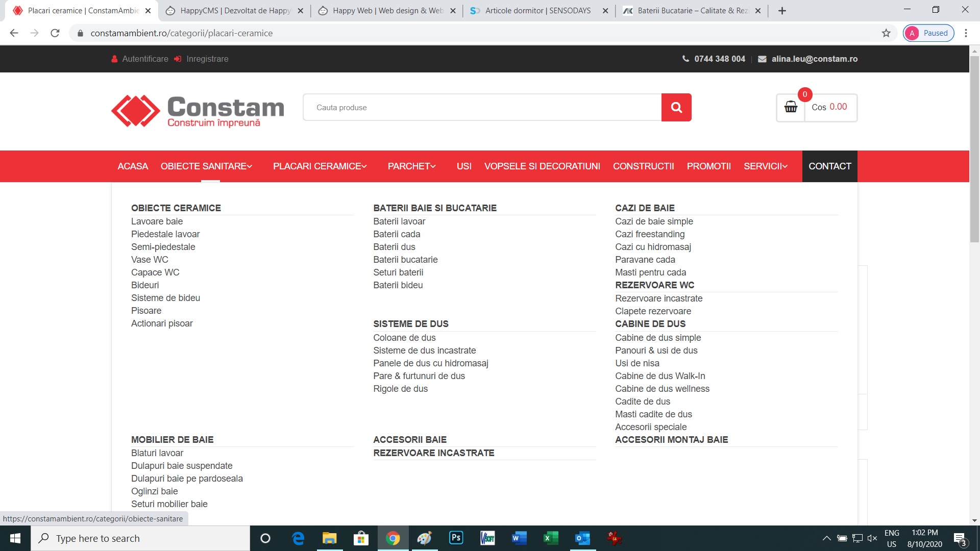Screen dimensions: 980x551
Task: Click the site padlock icon
Action: pos(80,33)
